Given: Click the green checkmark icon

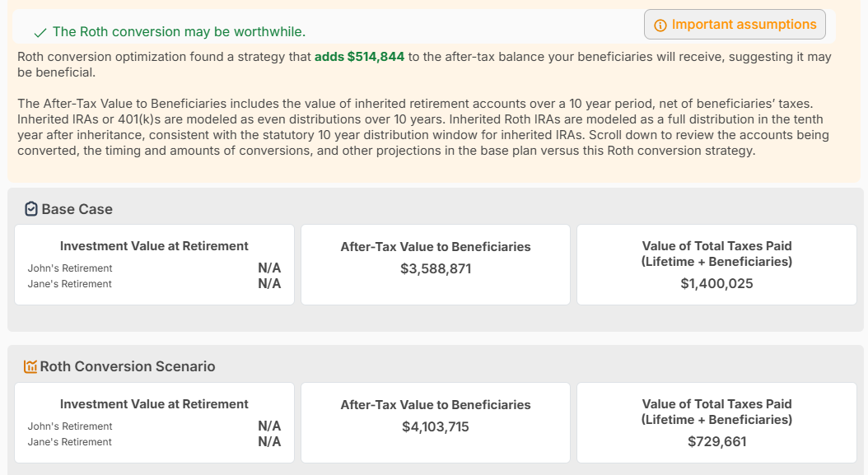Looking at the screenshot, I should (x=40, y=33).
